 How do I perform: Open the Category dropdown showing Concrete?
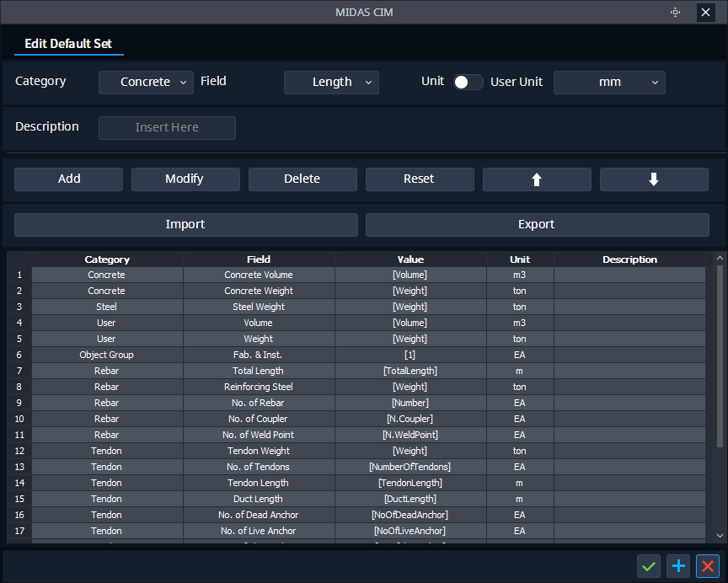pos(146,83)
